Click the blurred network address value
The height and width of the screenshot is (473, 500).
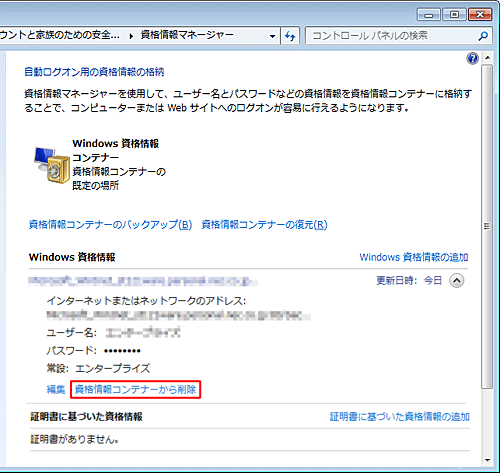tap(178, 315)
